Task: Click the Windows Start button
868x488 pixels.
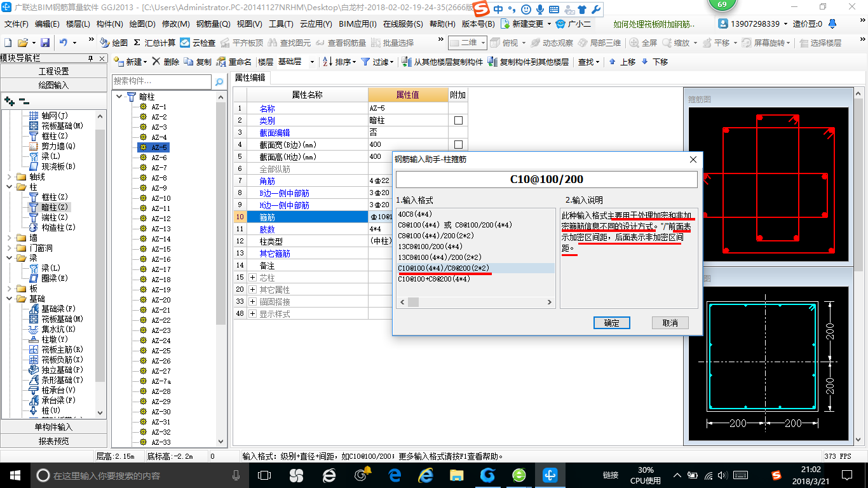Action: pyautogui.click(x=15, y=475)
